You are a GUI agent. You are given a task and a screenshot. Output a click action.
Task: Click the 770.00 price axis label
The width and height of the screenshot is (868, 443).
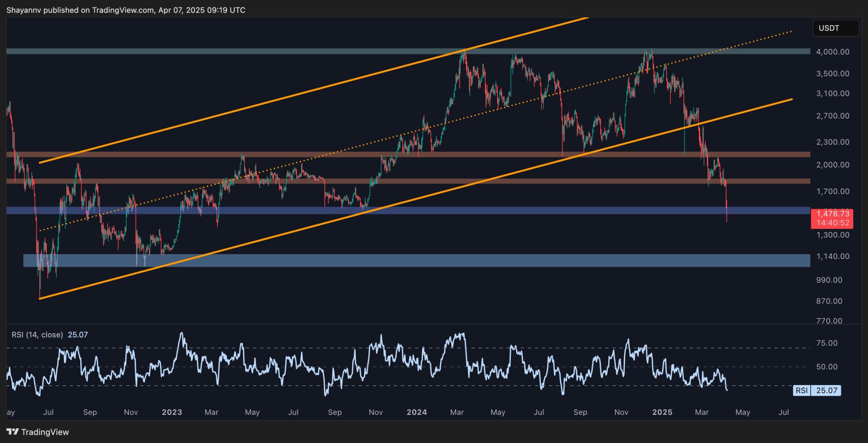(x=829, y=321)
